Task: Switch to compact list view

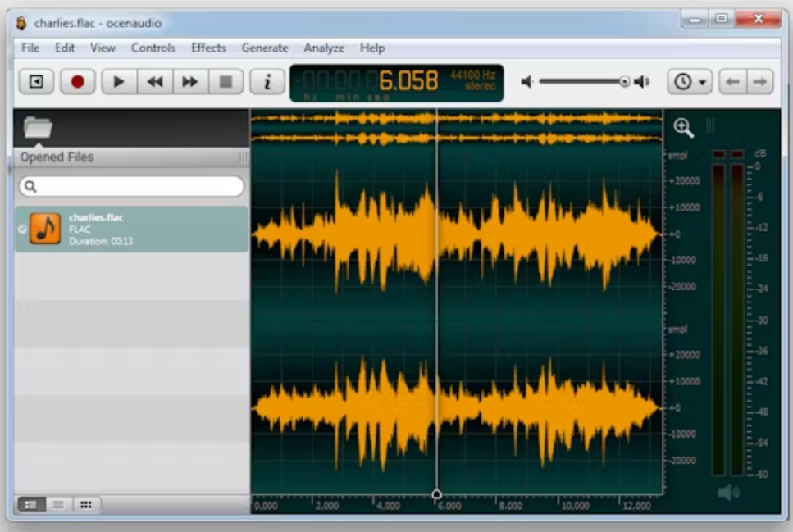Action: tap(59, 504)
